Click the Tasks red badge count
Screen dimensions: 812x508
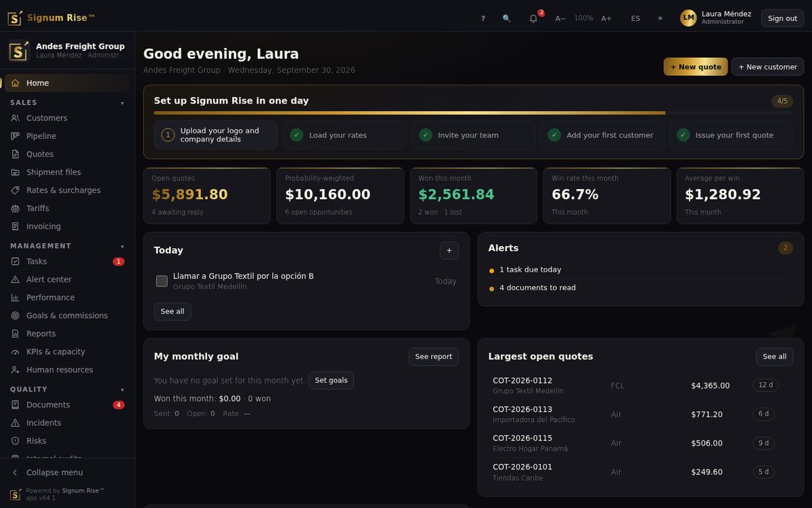click(118, 261)
